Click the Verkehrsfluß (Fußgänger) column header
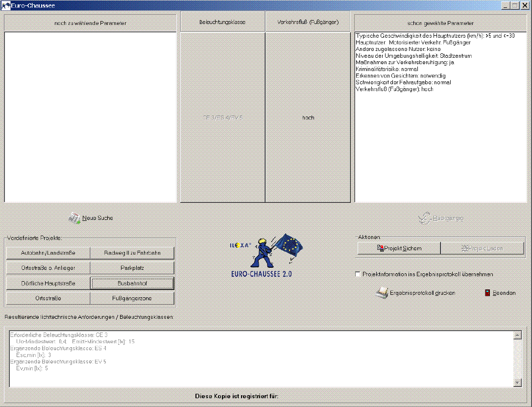532x407 pixels. 308,22
